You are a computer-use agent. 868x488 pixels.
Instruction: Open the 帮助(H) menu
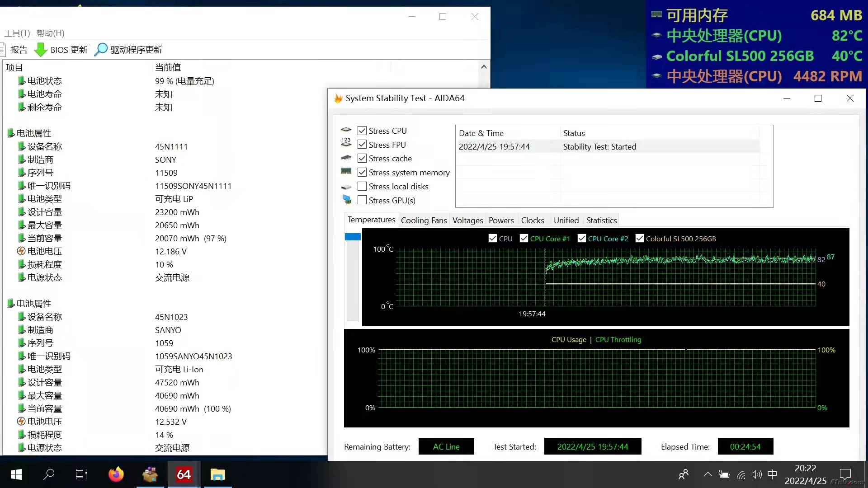[50, 33]
